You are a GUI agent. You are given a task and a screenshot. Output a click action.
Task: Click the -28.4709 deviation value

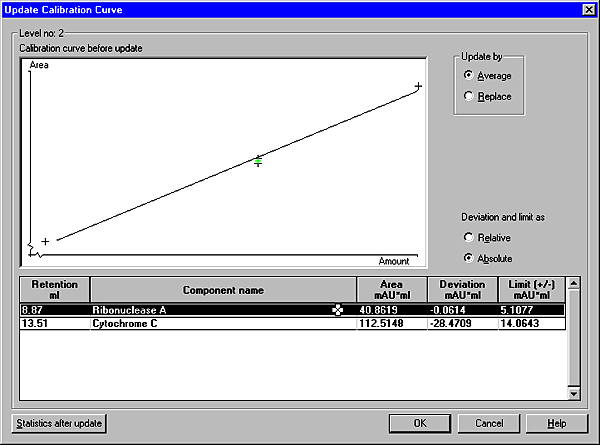coord(451,323)
